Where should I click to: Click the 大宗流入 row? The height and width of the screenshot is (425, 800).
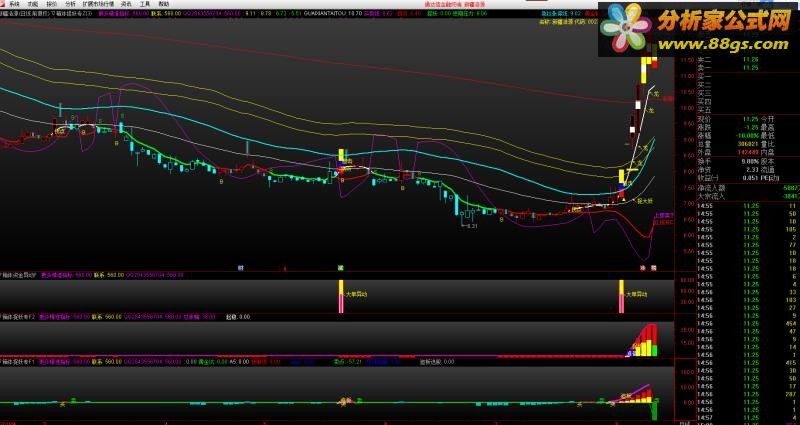pyautogui.click(x=748, y=196)
